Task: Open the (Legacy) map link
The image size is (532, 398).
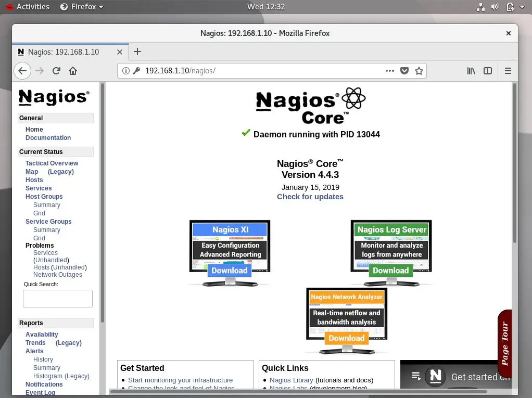Action: 61,172
